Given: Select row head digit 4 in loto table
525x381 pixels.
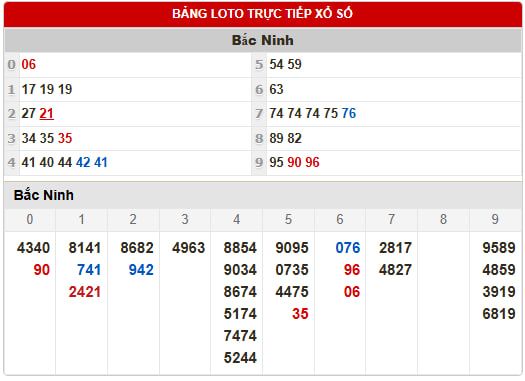Looking at the screenshot, I should [x=12, y=163].
